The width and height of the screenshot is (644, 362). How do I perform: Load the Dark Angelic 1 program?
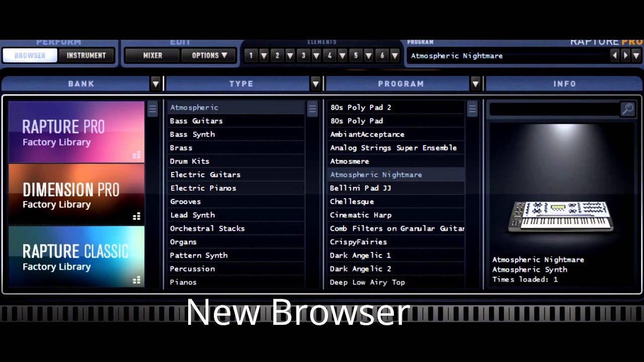(396, 255)
